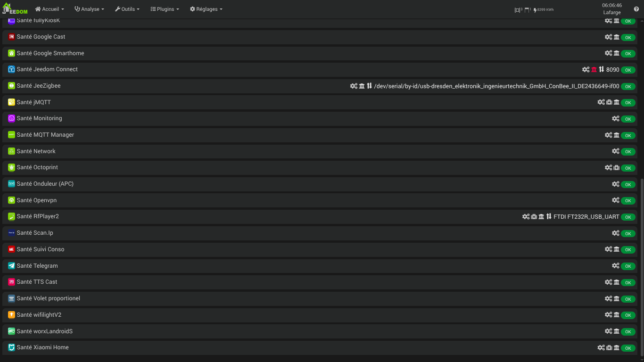Image resolution: width=644 pixels, height=362 pixels.
Task: Click the vertical scrollbar thumb on the right
Action: (642, 266)
